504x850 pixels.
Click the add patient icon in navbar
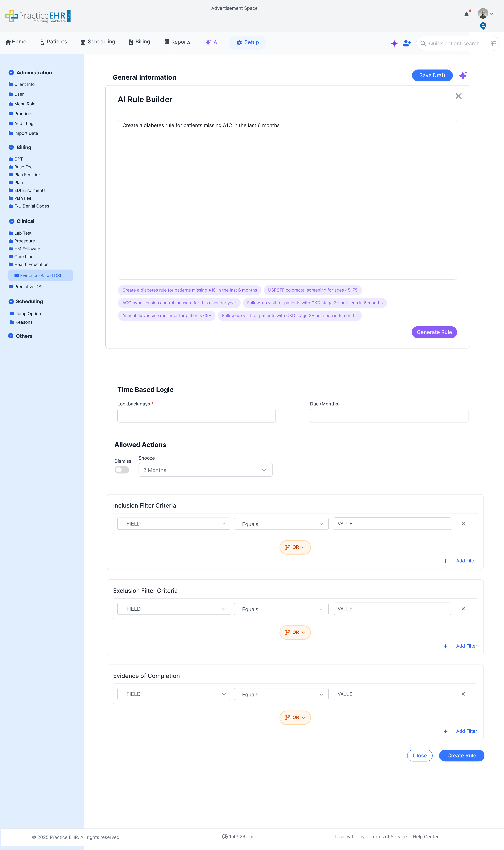coord(407,43)
